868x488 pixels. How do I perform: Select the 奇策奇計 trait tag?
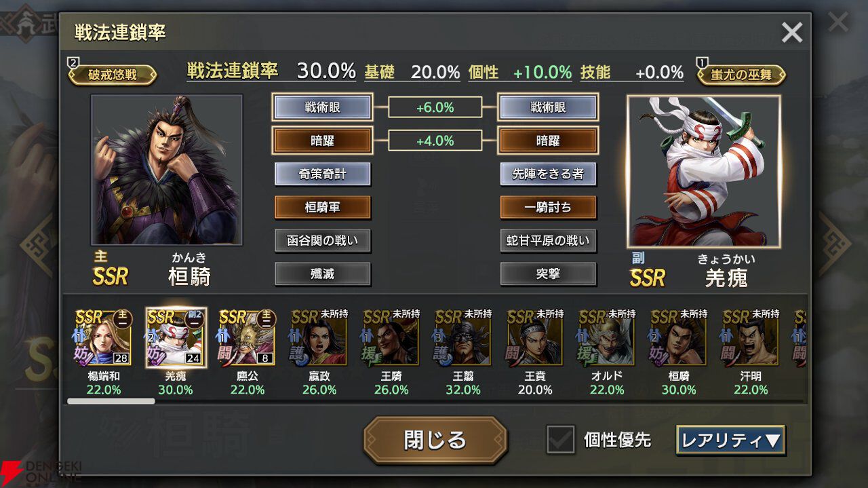[323, 174]
